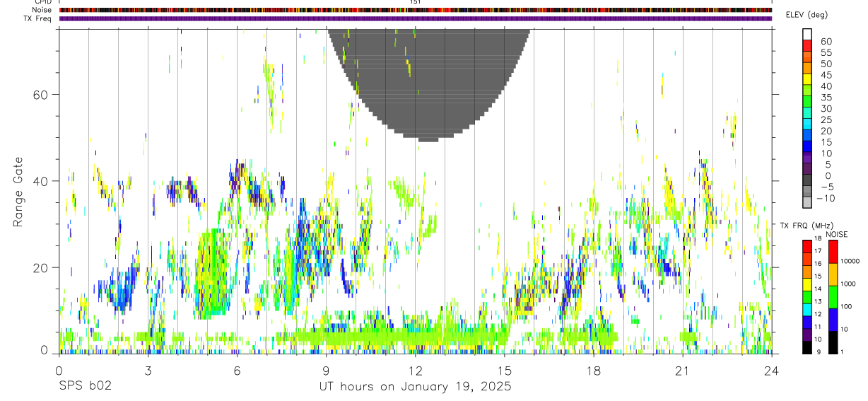Click the black bottom segment of the TX FRQ color bar
This screenshot has height=401, width=868.
(807, 347)
